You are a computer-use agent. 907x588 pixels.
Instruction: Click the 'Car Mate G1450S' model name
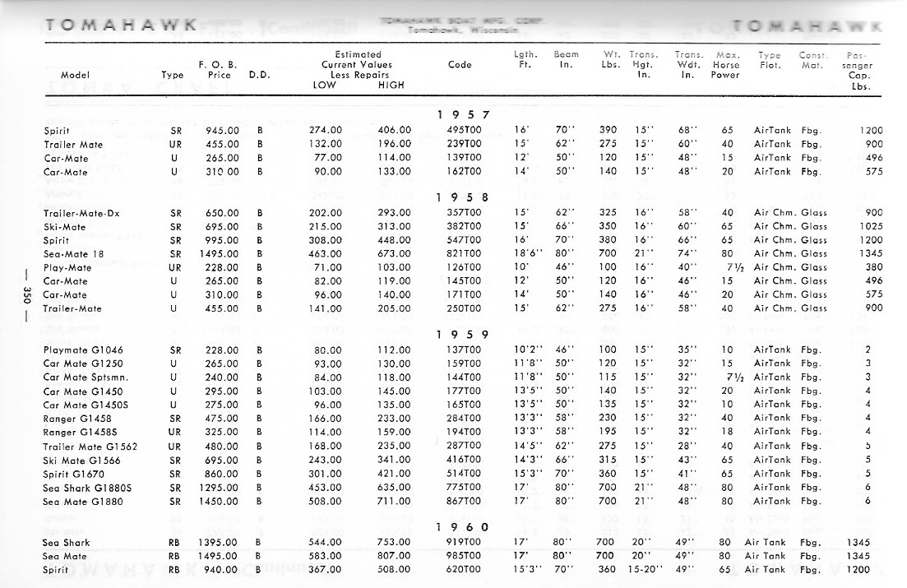coord(86,405)
